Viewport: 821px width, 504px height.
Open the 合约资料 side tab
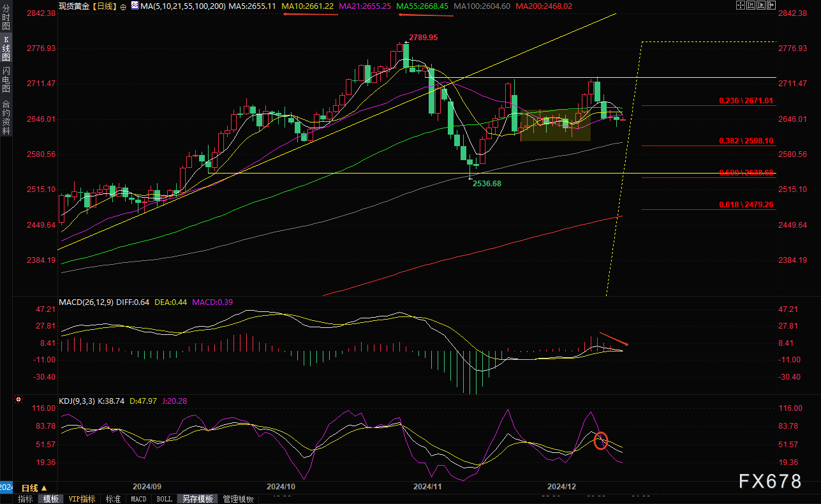(6, 117)
